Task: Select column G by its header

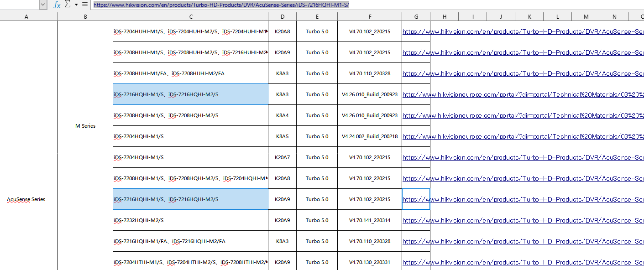Action: [416, 17]
